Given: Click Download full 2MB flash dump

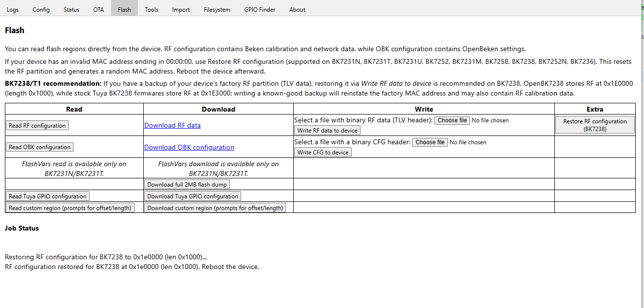Looking at the screenshot, I should point(187,184).
